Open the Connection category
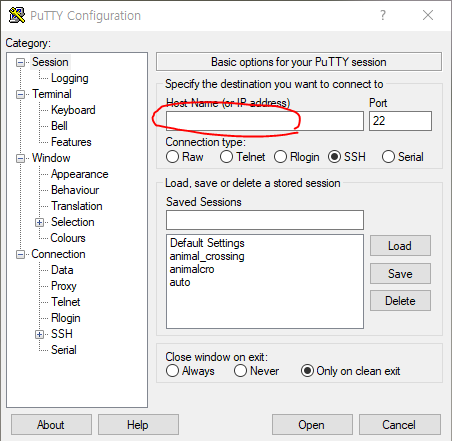The height and width of the screenshot is (441, 452). tap(58, 254)
